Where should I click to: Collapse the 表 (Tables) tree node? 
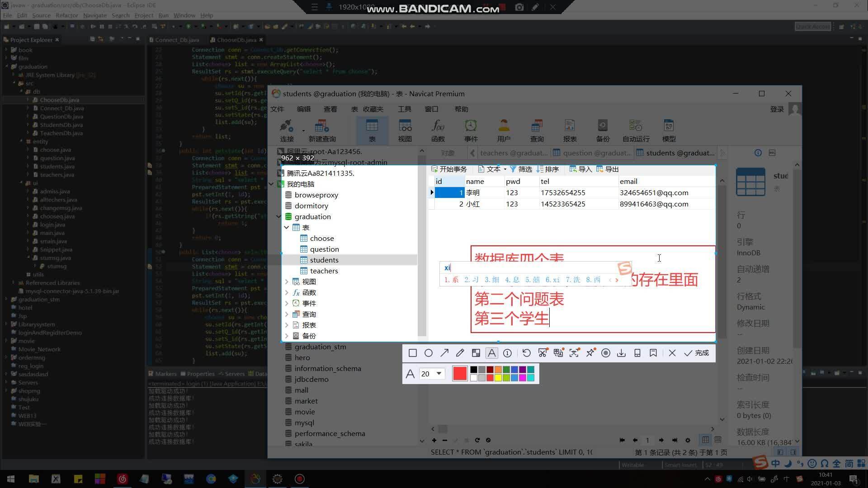[287, 227]
